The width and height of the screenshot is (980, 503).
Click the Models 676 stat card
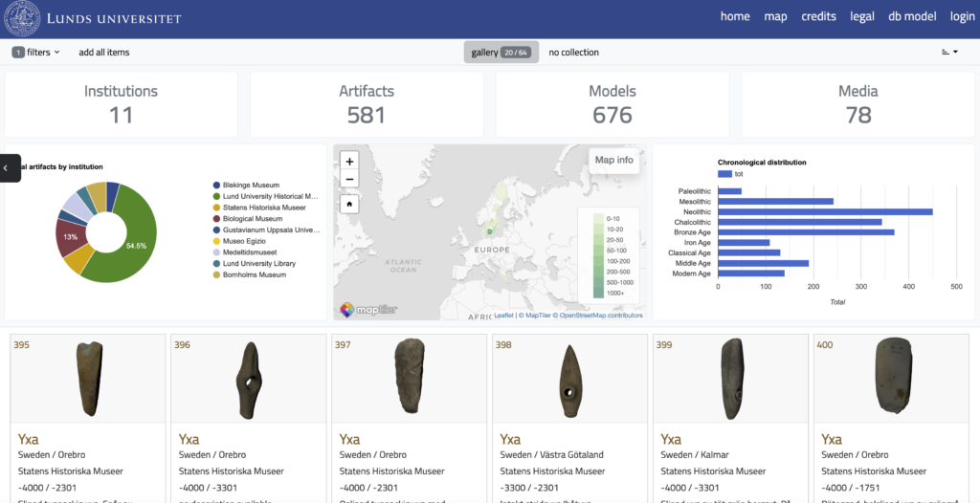[612, 104]
